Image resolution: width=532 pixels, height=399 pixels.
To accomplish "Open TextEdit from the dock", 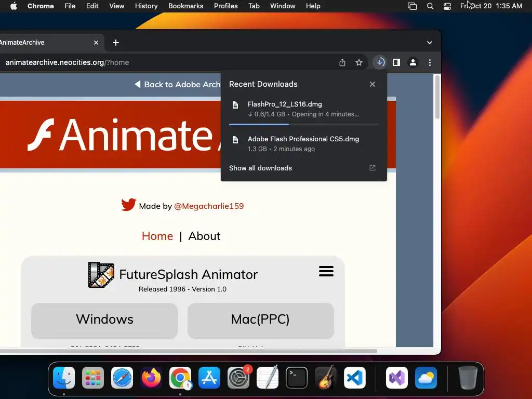I will tap(268, 378).
